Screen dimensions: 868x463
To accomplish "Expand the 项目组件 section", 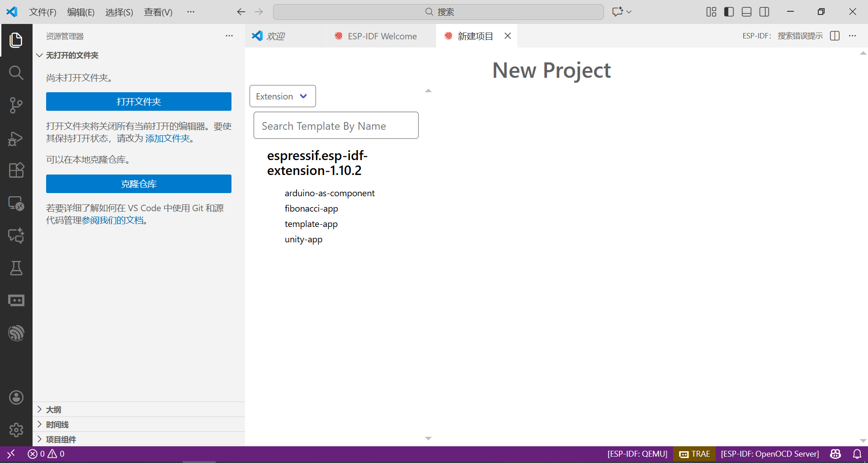I will tap(139, 439).
